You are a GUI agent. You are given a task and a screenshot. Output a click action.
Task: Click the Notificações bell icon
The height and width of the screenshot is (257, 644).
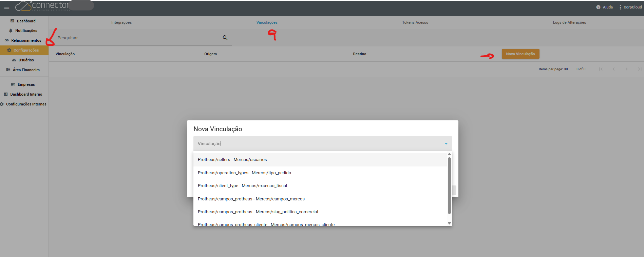(x=11, y=31)
